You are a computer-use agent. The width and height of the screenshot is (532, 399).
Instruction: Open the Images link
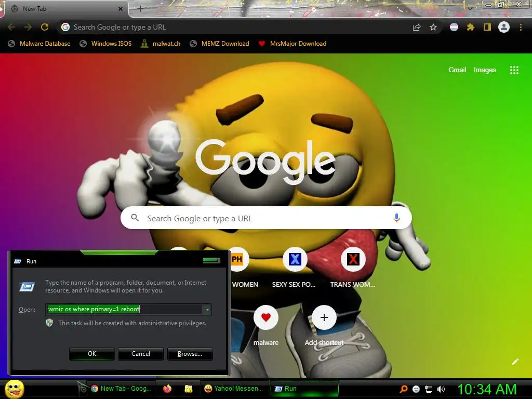(x=485, y=70)
